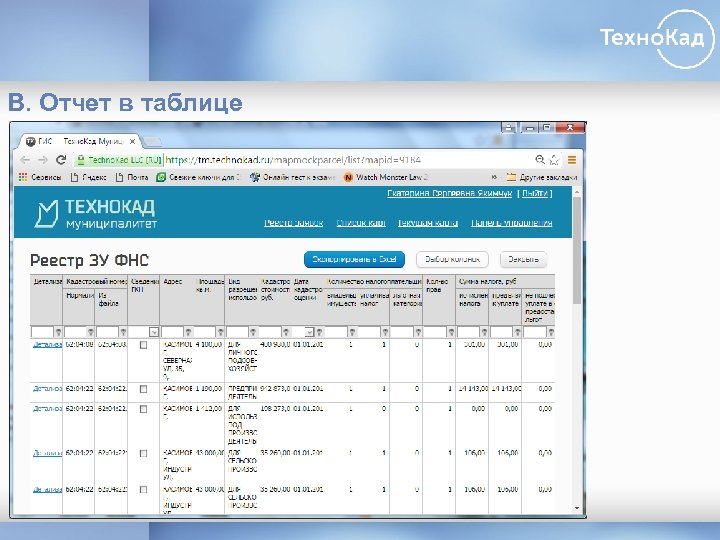Viewport: 720px width, 540px height.
Task: Open the Текущая карта navigation link
Action: (x=428, y=223)
